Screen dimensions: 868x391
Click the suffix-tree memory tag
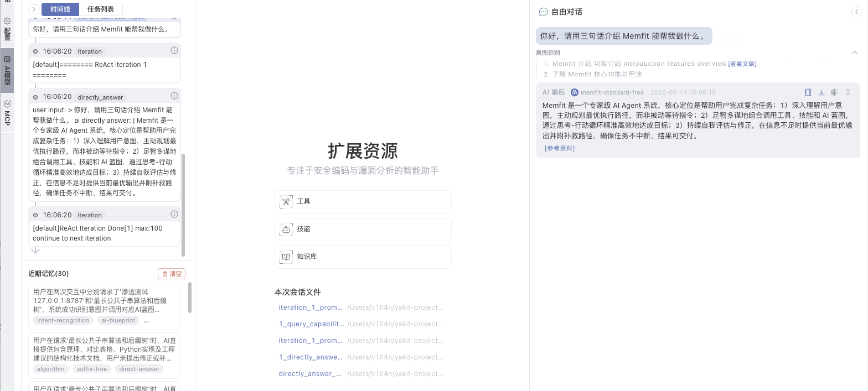(x=92, y=369)
